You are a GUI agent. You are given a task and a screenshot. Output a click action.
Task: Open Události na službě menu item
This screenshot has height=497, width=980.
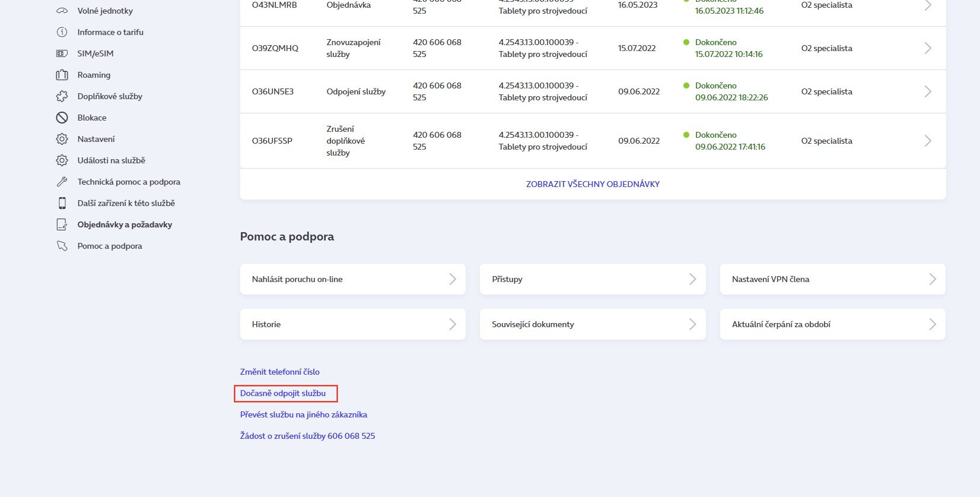[x=111, y=160]
